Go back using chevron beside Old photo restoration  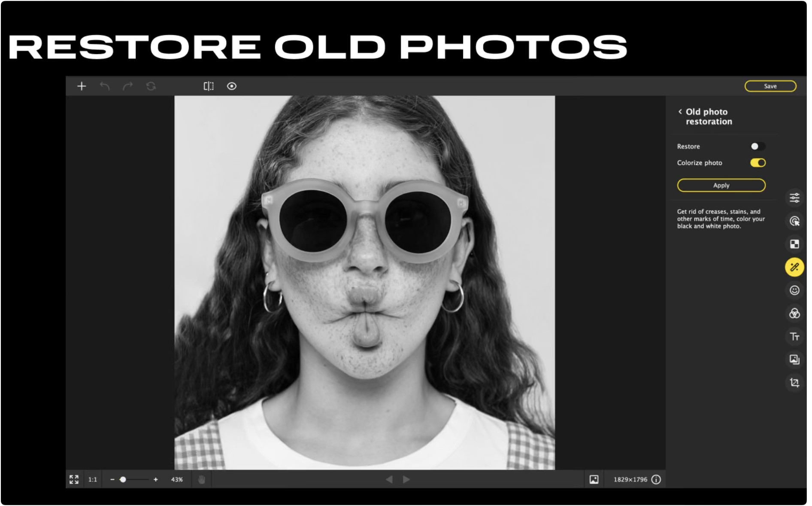pyautogui.click(x=680, y=112)
